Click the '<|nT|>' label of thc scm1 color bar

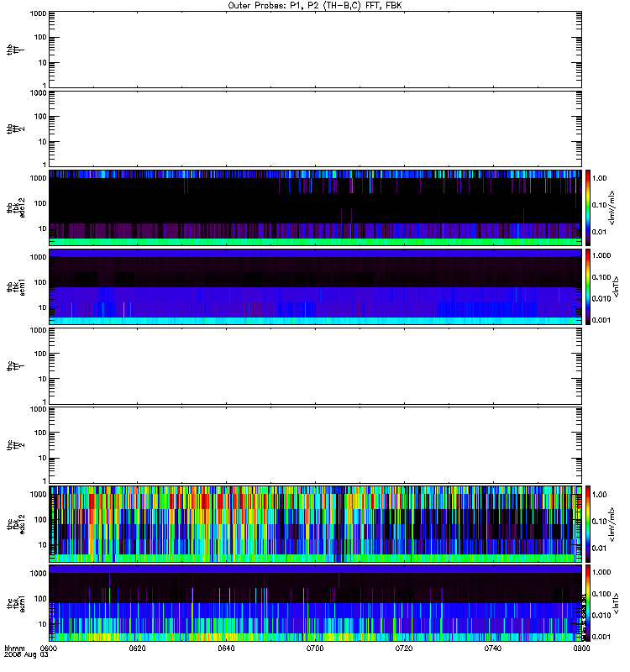[x=616, y=603]
